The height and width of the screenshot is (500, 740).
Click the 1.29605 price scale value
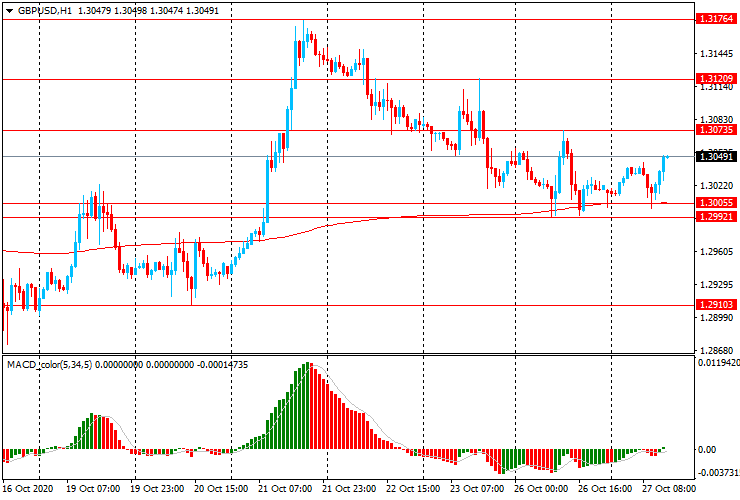click(716, 252)
